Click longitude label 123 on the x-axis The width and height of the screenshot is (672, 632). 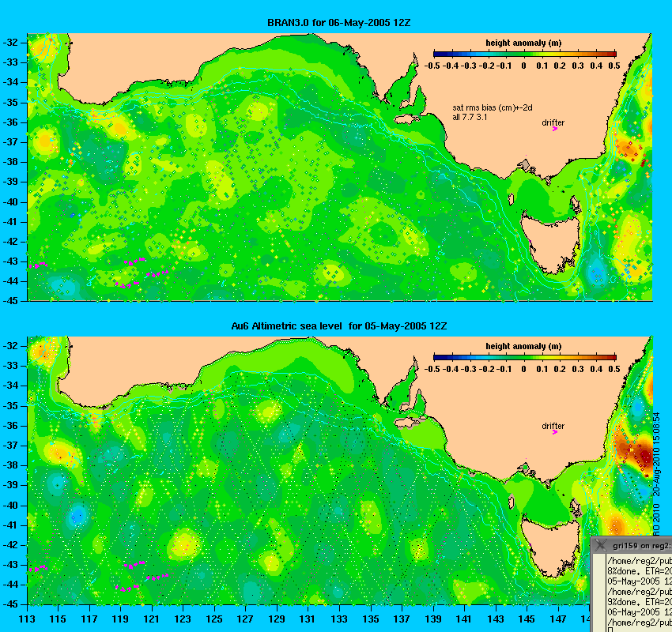click(x=183, y=619)
